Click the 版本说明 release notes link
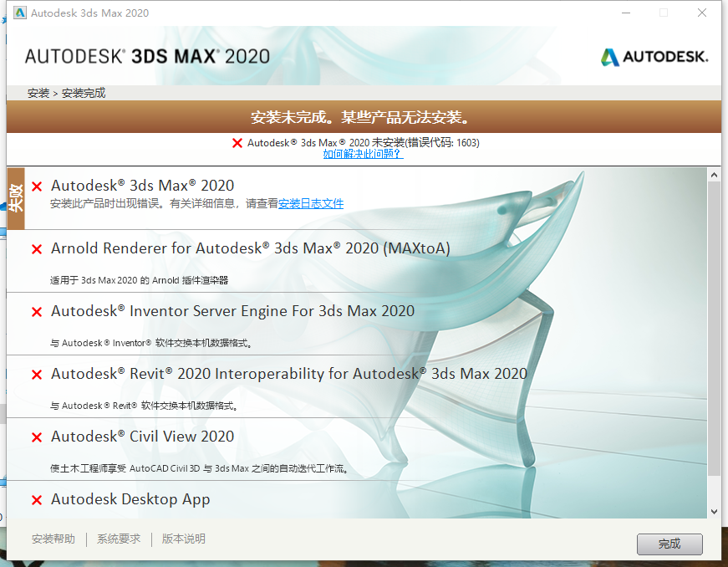This screenshot has width=728, height=567. 183,539
